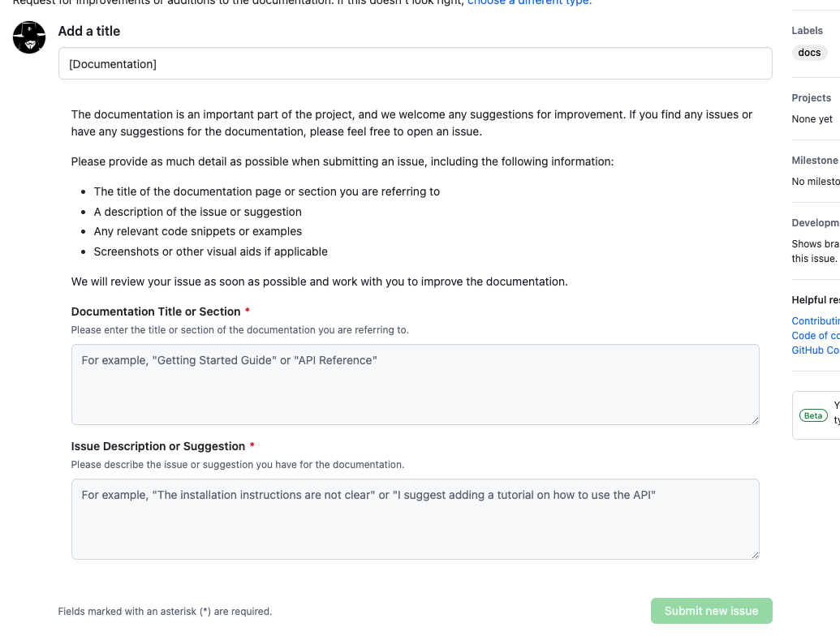Click the "Issue Description or Suggestion" field label
840x636 pixels.
[158, 446]
